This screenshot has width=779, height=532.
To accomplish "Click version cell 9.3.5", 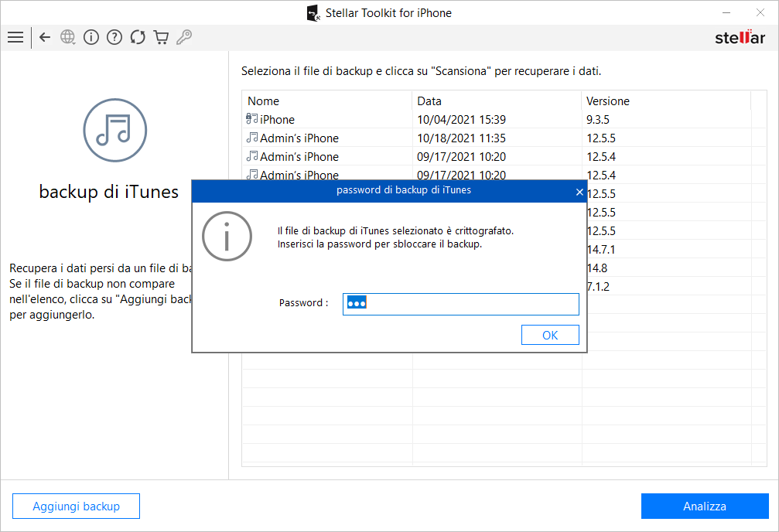I will (x=598, y=120).
